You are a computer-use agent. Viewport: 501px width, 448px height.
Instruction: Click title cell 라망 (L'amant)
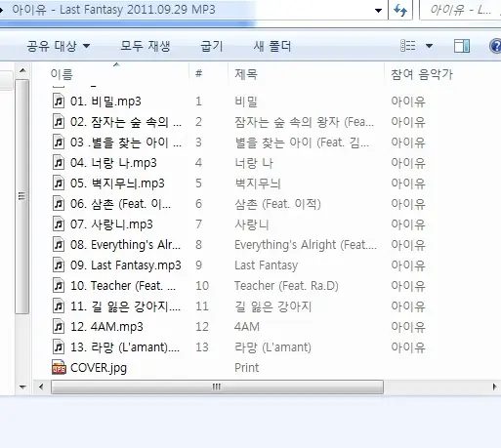(272, 347)
